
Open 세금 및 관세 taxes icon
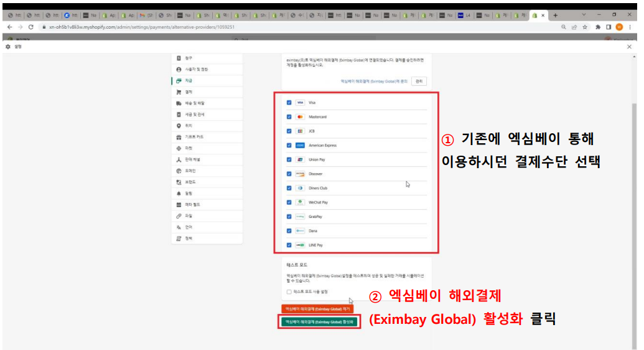[179, 115]
